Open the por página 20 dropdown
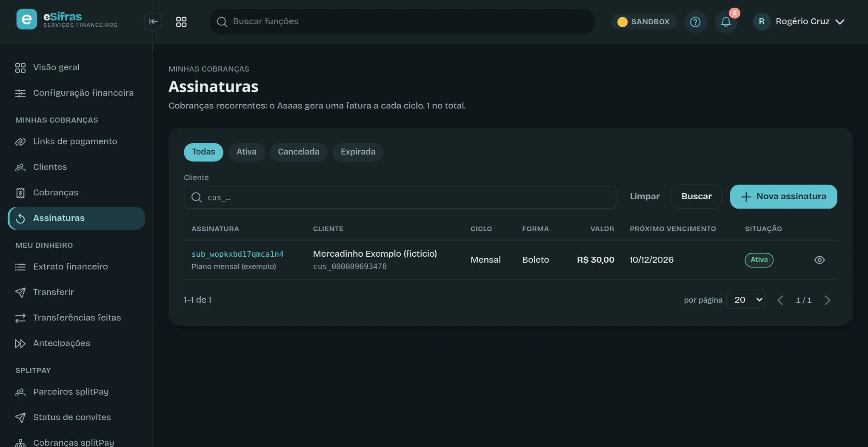This screenshot has height=447, width=868. pos(746,300)
